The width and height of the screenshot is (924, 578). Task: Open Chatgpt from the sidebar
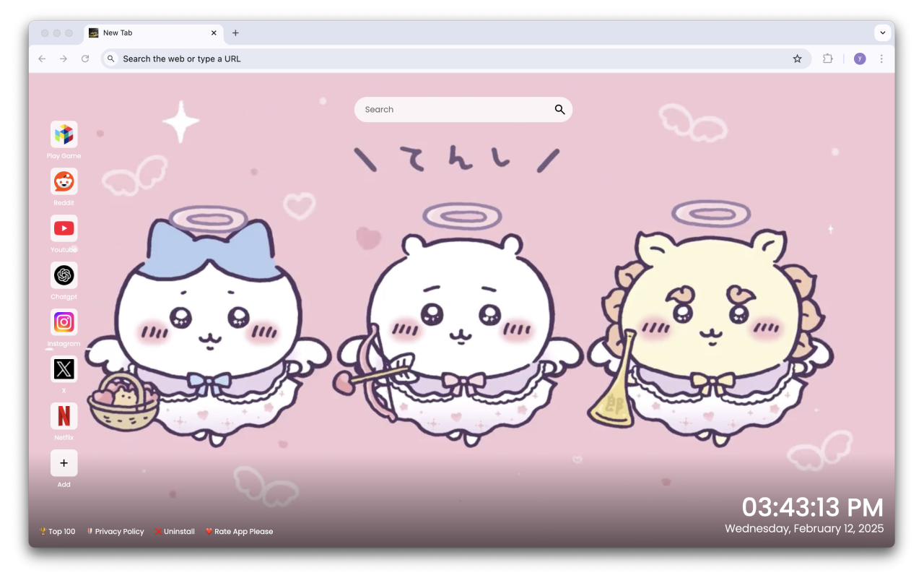point(64,275)
